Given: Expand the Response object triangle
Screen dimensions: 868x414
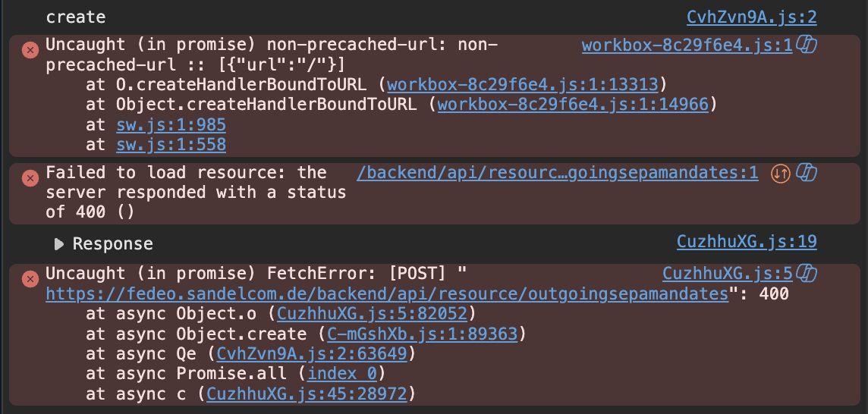Looking at the screenshot, I should pyautogui.click(x=58, y=244).
